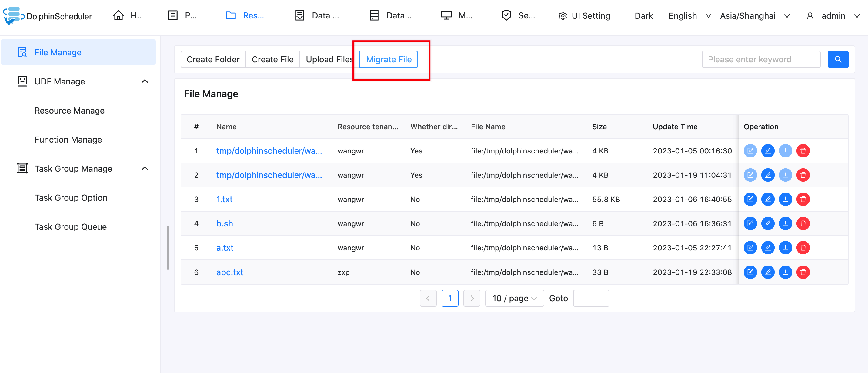Open the File Manage sidebar icon
Image resolution: width=868 pixels, height=373 pixels.
coord(22,52)
